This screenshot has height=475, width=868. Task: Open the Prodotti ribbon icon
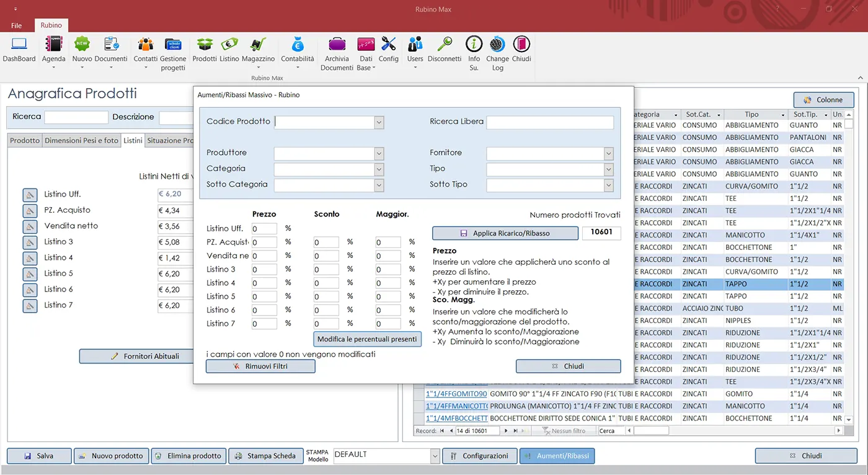(x=205, y=50)
